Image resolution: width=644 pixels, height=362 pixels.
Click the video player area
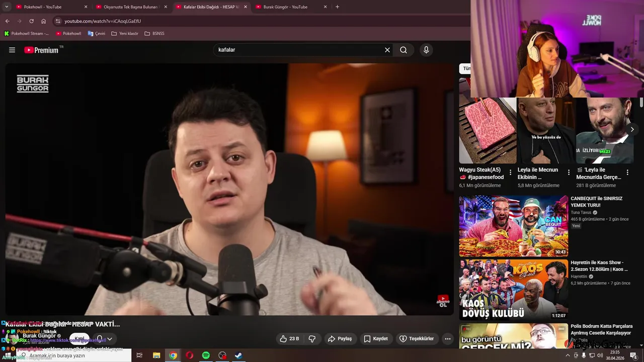point(229,189)
